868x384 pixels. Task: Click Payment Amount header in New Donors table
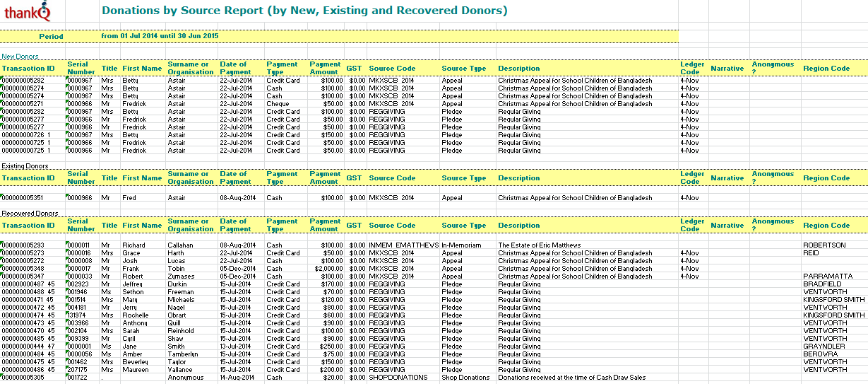pos(325,68)
